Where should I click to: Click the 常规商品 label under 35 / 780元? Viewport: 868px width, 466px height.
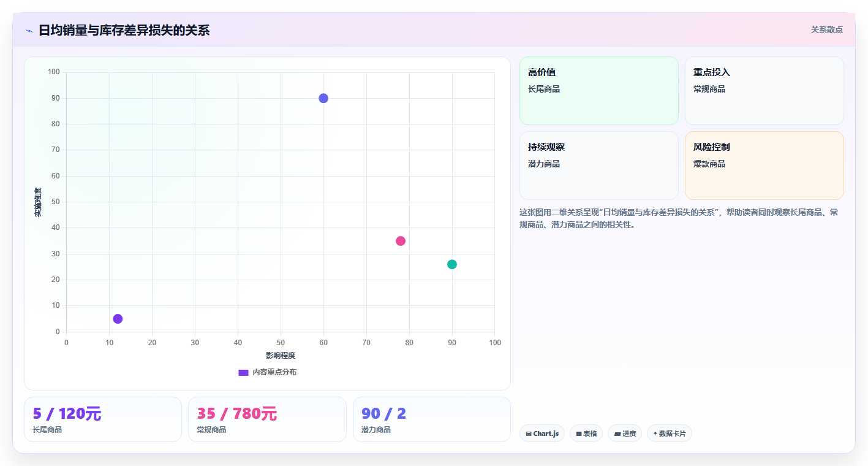[211, 430]
